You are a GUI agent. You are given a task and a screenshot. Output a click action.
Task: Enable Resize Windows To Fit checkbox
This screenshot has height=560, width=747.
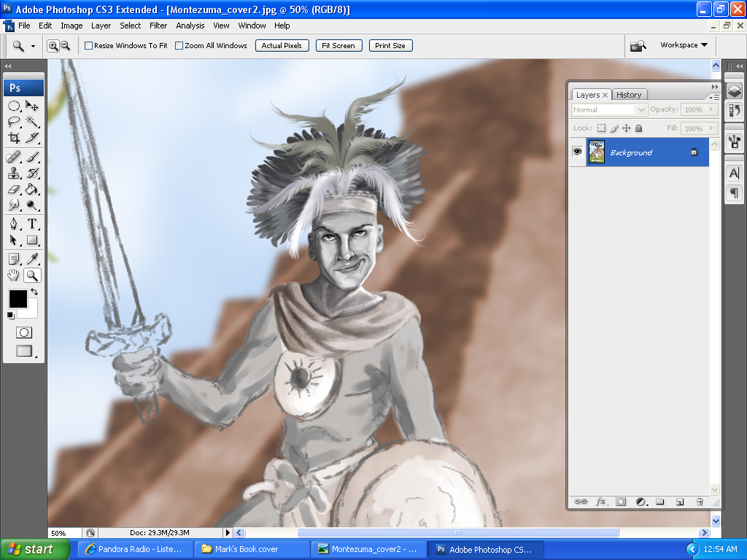coord(88,46)
